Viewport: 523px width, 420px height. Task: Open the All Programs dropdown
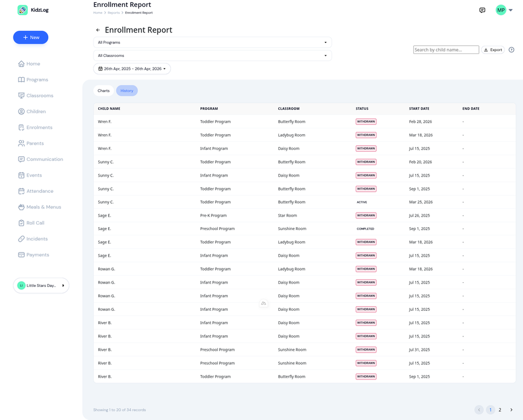coord(213,42)
